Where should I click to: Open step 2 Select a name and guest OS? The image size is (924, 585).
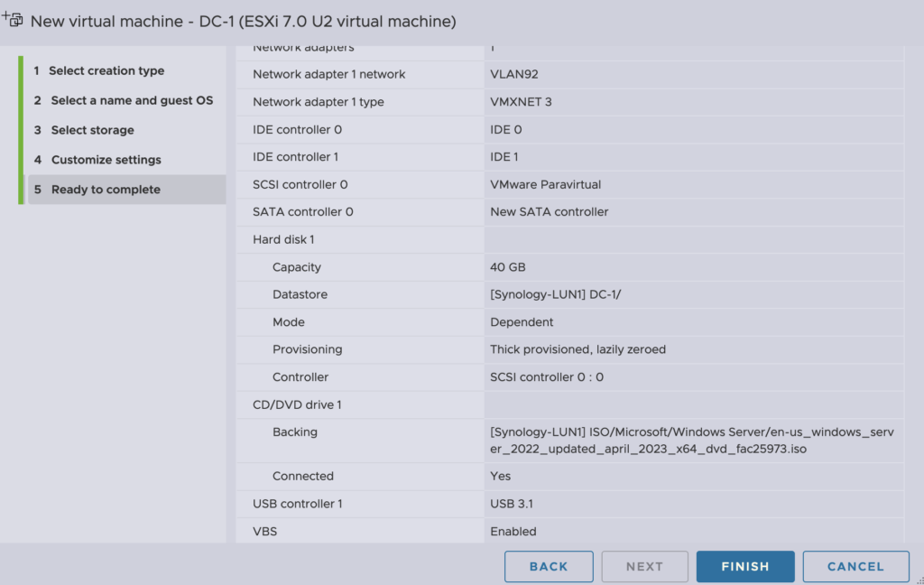(x=131, y=100)
